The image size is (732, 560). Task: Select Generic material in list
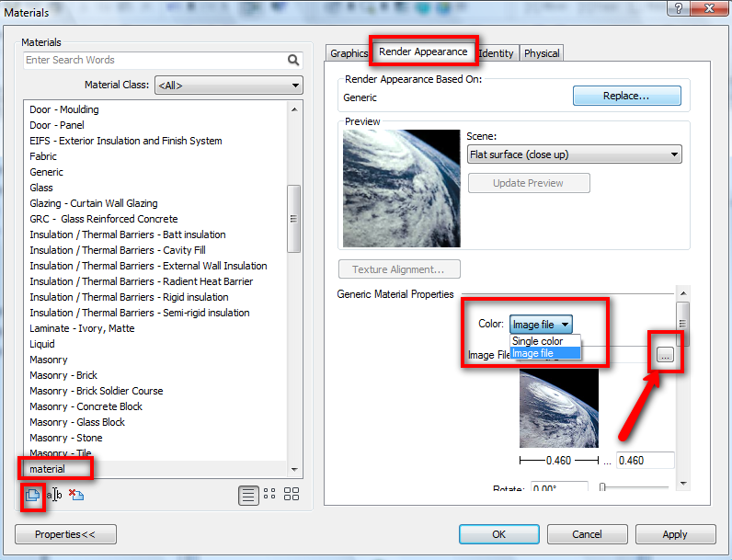46,172
